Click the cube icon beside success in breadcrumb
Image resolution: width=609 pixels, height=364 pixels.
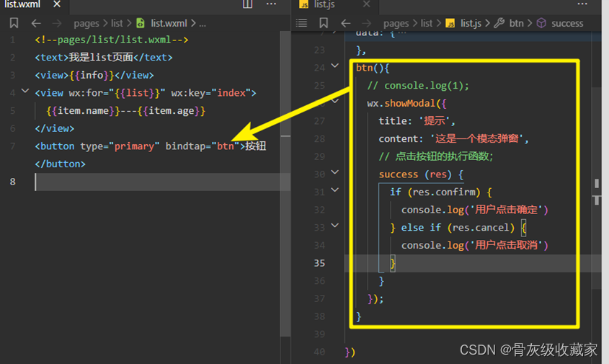click(541, 23)
